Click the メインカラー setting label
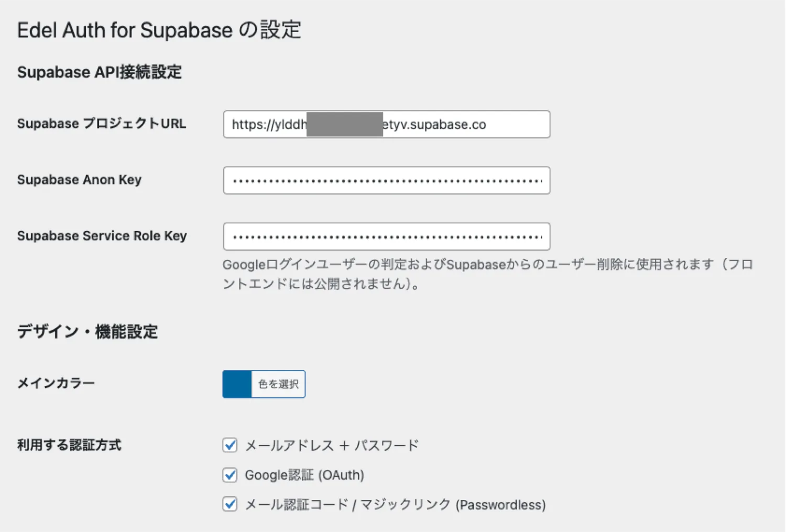786x532 pixels. pyautogui.click(x=56, y=383)
